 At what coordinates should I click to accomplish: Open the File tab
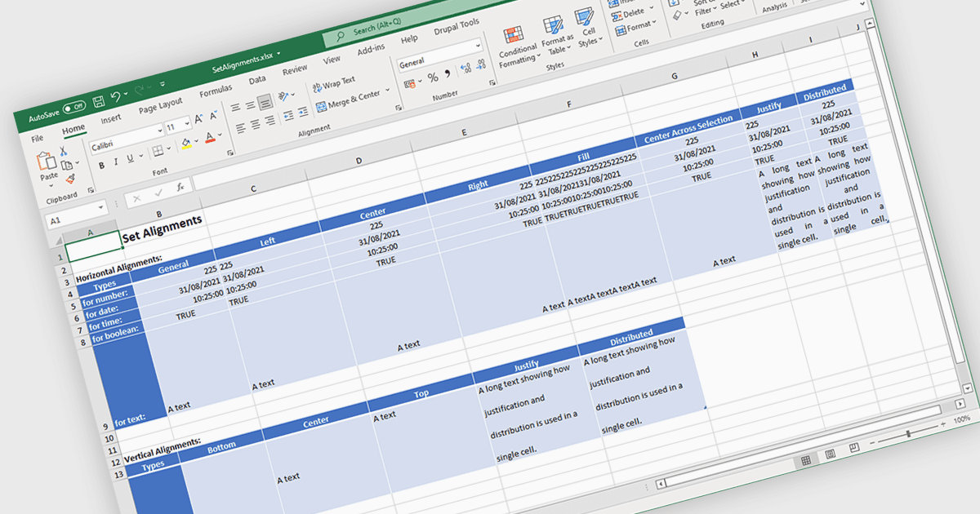tap(38, 139)
